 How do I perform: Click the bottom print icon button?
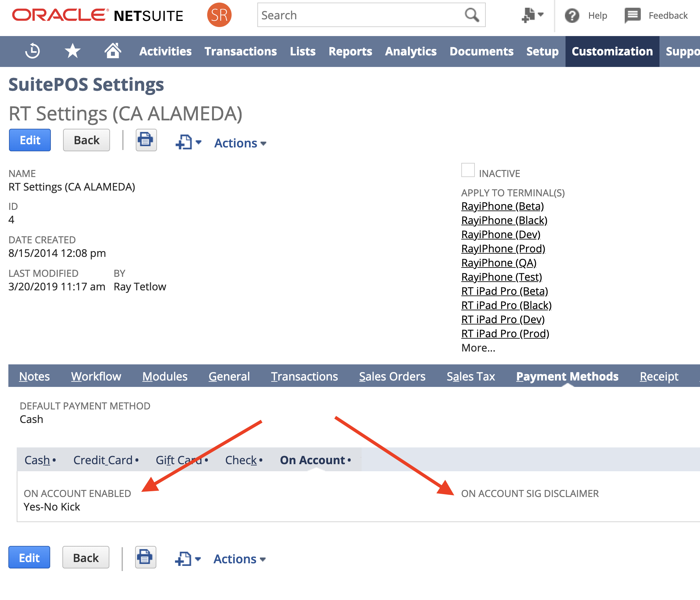[145, 557]
